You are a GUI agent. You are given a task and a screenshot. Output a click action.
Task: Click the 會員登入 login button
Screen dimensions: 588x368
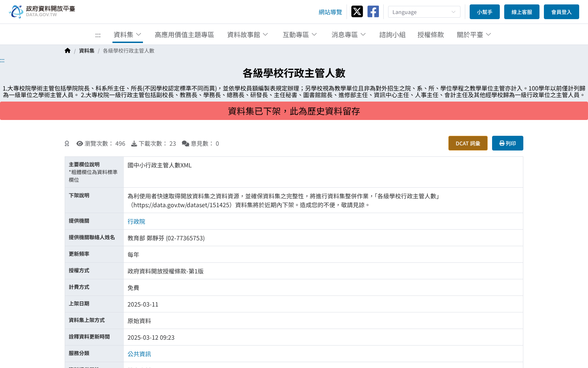[x=562, y=12]
